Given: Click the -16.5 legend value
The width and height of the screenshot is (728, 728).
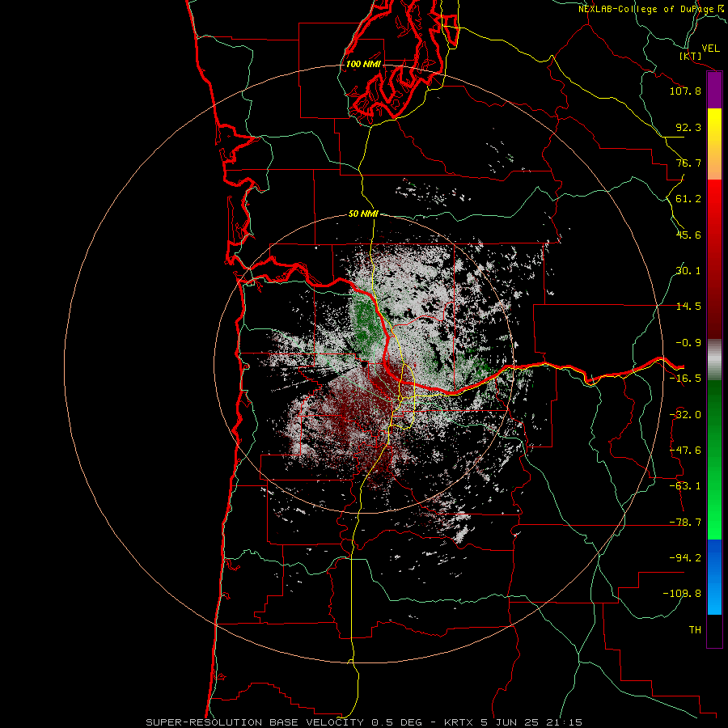Looking at the screenshot, I should [685, 379].
